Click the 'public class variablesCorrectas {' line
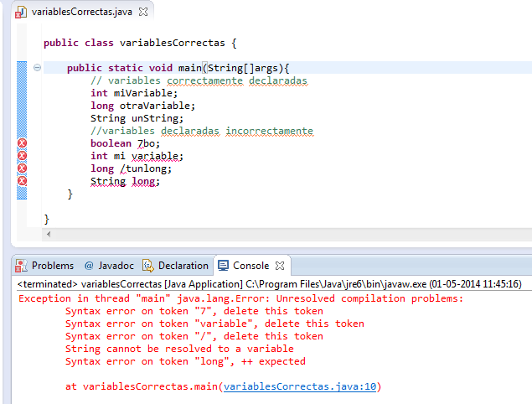Viewport: 532px width, 404px height. tap(140, 43)
